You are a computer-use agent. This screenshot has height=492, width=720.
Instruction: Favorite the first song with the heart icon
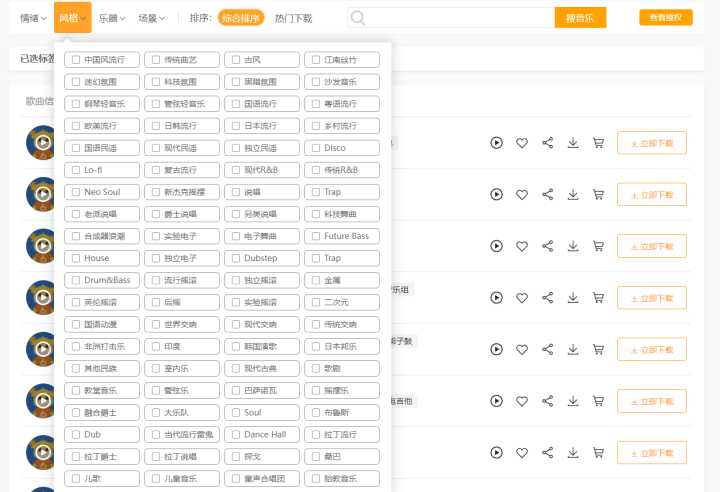click(522, 143)
